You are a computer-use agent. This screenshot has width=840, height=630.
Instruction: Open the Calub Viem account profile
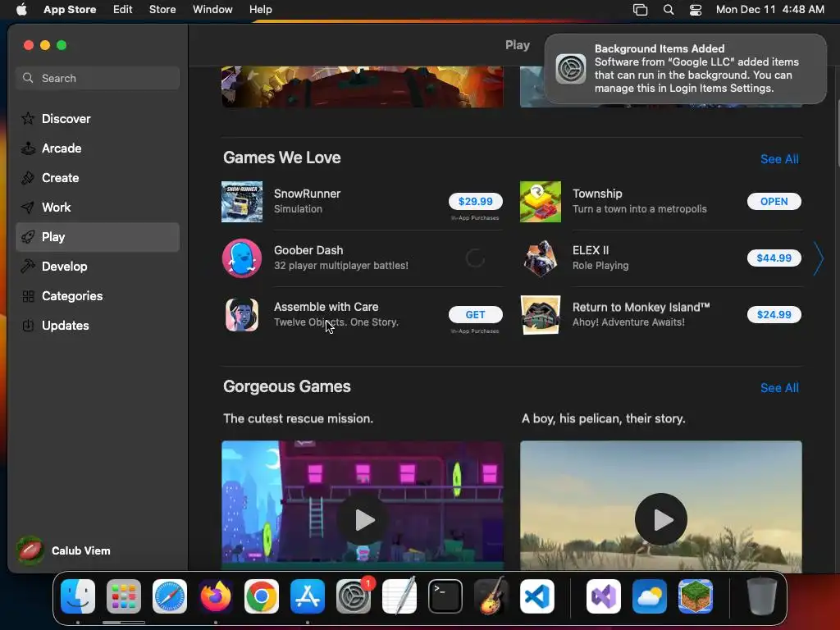tap(64, 550)
